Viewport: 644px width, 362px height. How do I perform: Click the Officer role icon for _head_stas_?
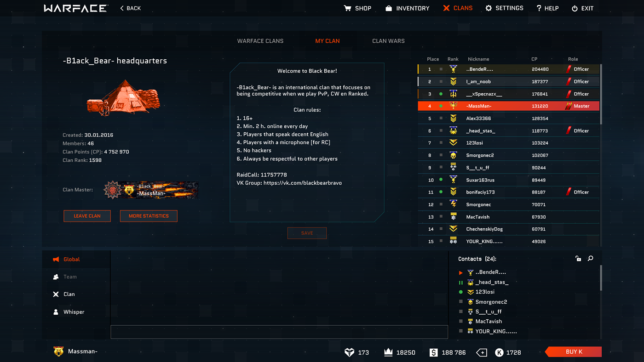point(569,131)
